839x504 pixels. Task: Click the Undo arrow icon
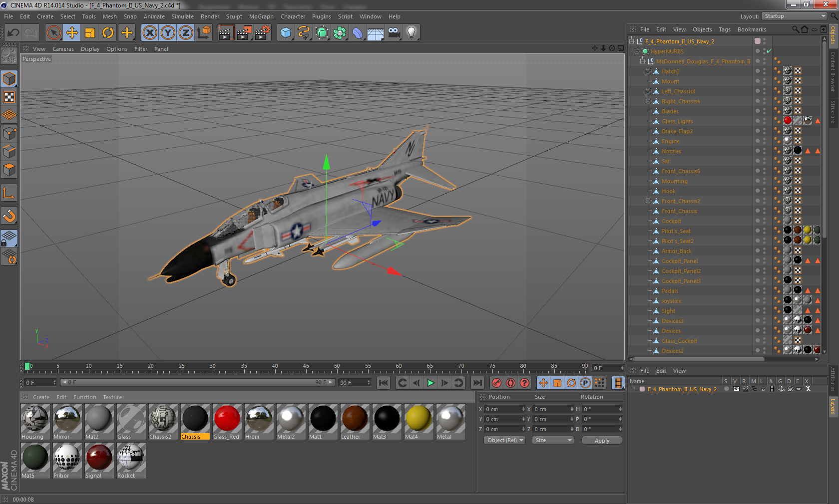click(x=13, y=33)
